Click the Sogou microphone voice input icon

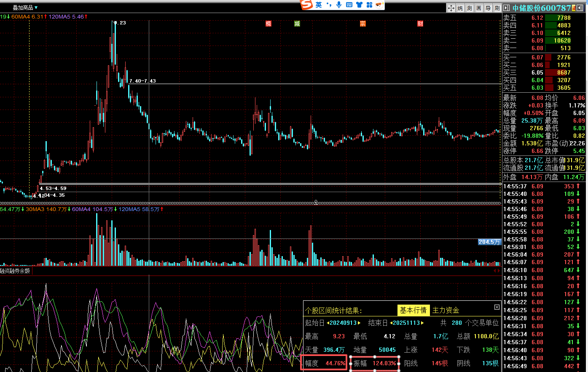tap(339, 5)
